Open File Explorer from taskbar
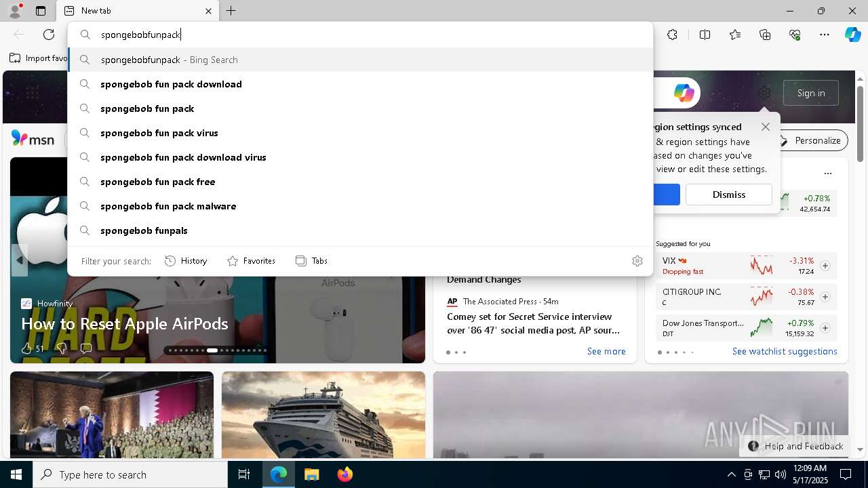868x488 pixels. click(x=311, y=474)
